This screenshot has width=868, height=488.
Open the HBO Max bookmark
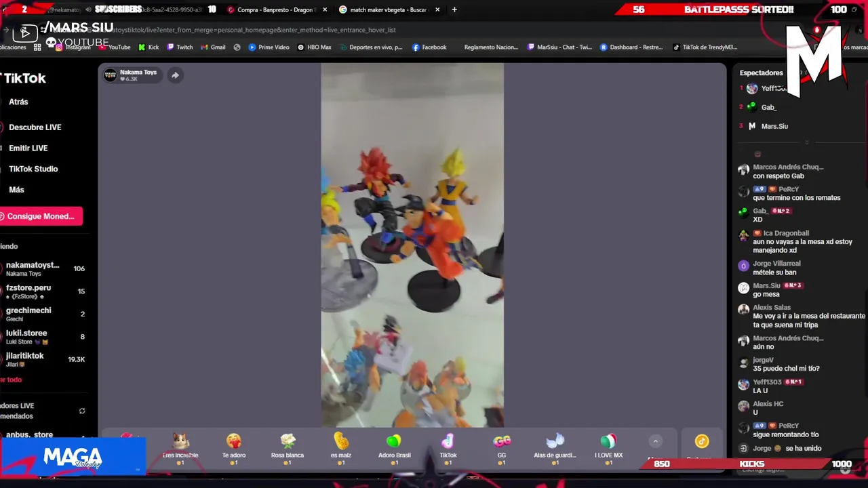[x=314, y=47]
